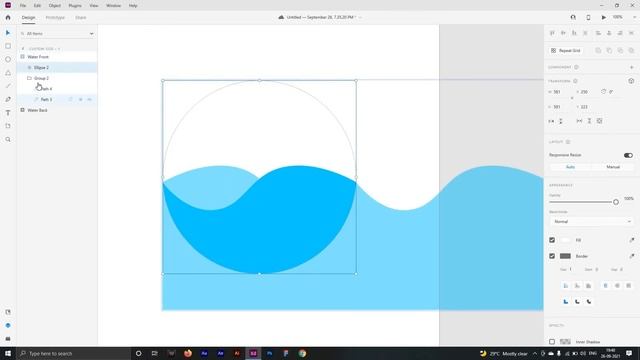Uncheck the Border checkbox
The height and width of the screenshot is (360, 640).
pyautogui.click(x=552, y=256)
